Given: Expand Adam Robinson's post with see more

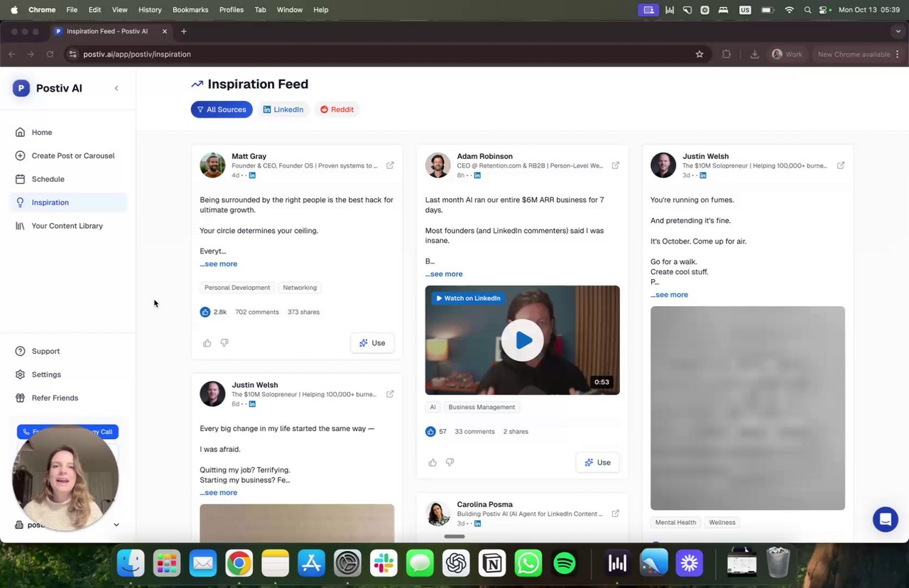Looking at the screenshot, I should (444, 273).
